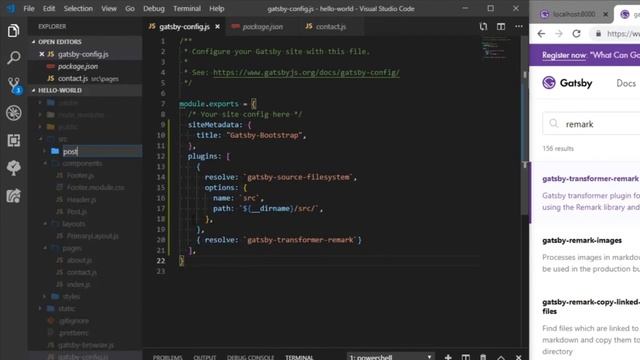Switch to the Debug Console tab
Viewport: 640px width, 360px height.
(x=251, y=358)
